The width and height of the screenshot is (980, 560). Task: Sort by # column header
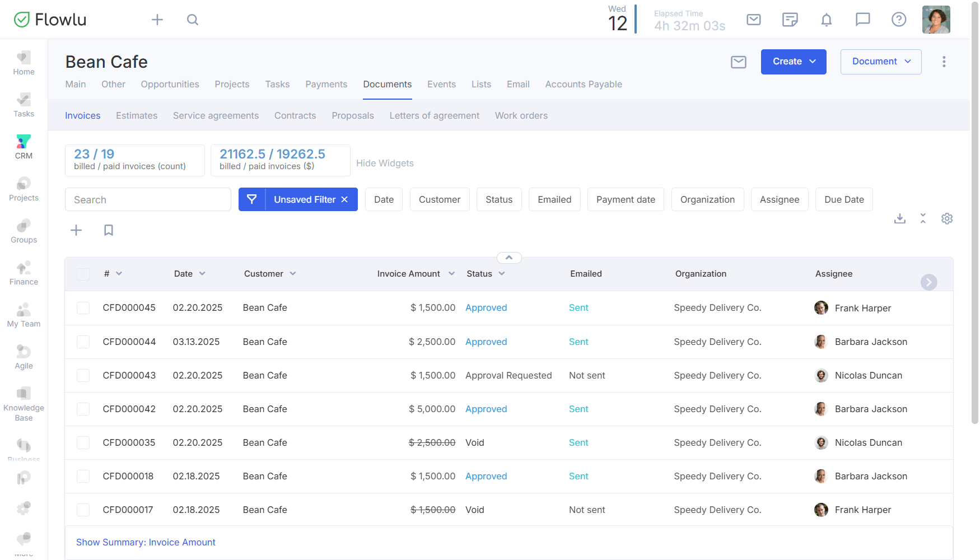pyautogui.click(x=113, y=274)
